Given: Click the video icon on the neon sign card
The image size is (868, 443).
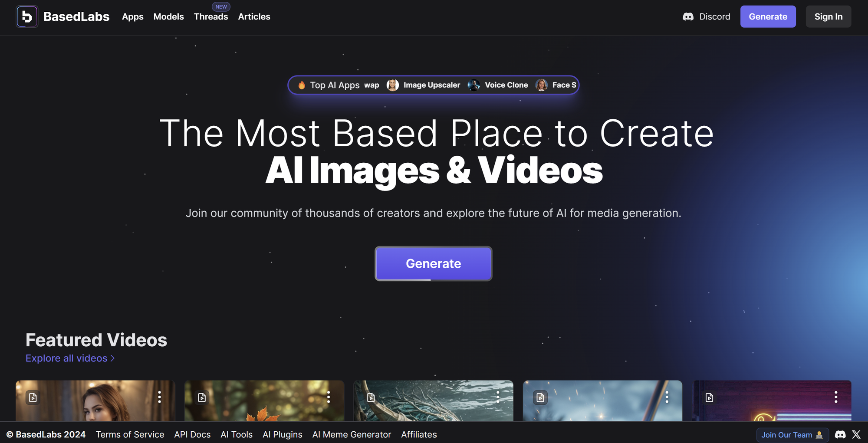Looking at the screenshot, I should coord(709,397).
